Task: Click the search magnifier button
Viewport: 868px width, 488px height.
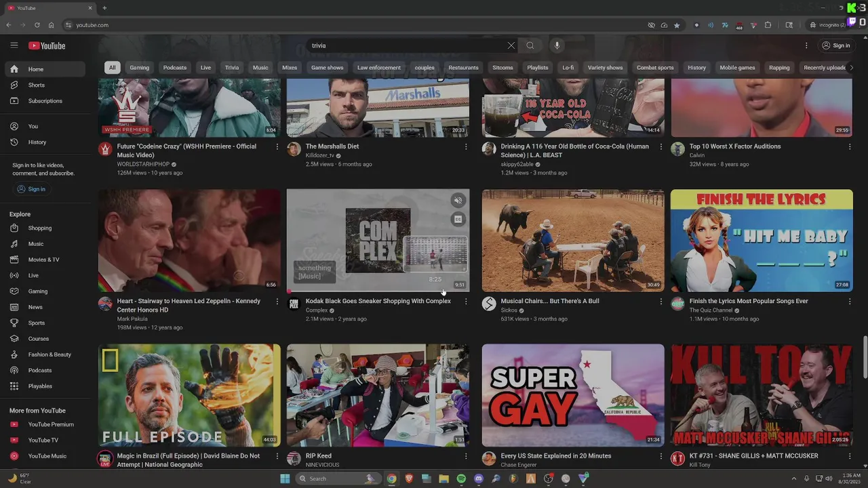Action: click(x=530, y=45)
